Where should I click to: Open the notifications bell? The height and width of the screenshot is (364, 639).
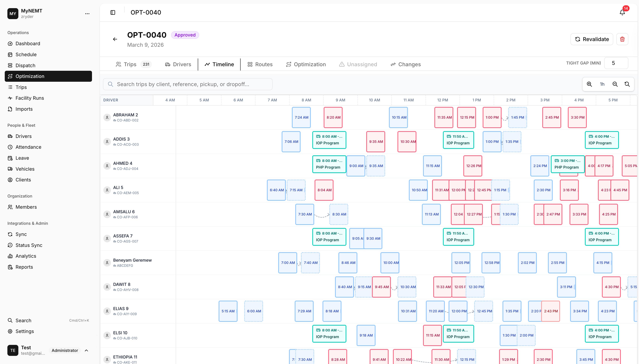click(622, 12)
